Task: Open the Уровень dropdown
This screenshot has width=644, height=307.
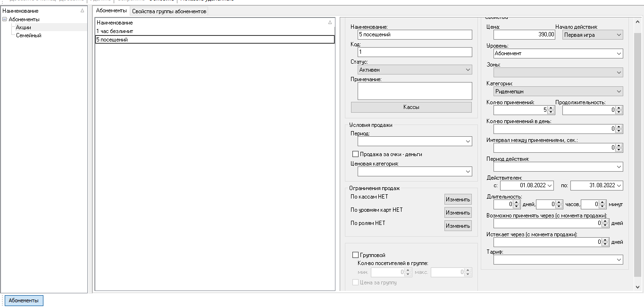Action: 558,53
